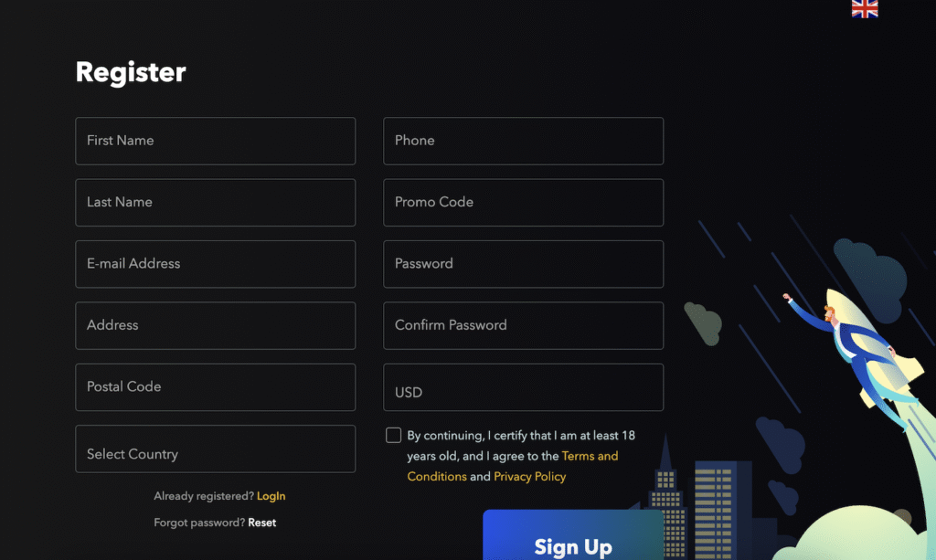Image resolution: width=936 pixels, height=560 pixels.
Task: Open the Privacy Policy link
Action: 529,477
